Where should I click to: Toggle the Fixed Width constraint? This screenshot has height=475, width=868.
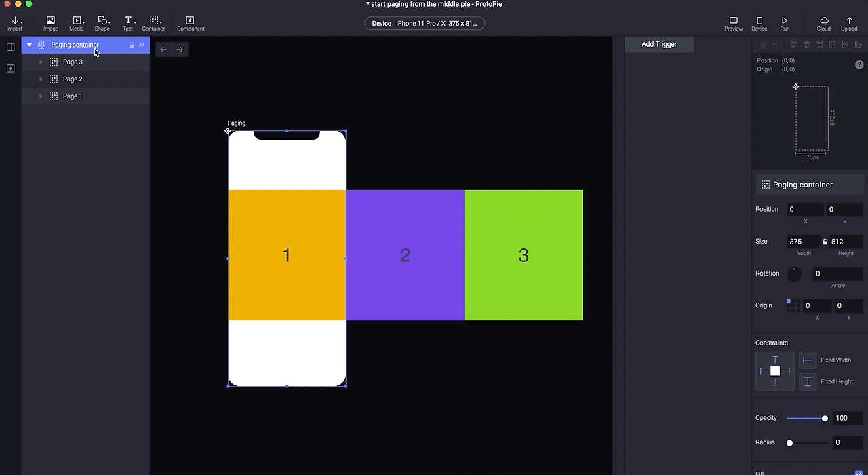807,360
